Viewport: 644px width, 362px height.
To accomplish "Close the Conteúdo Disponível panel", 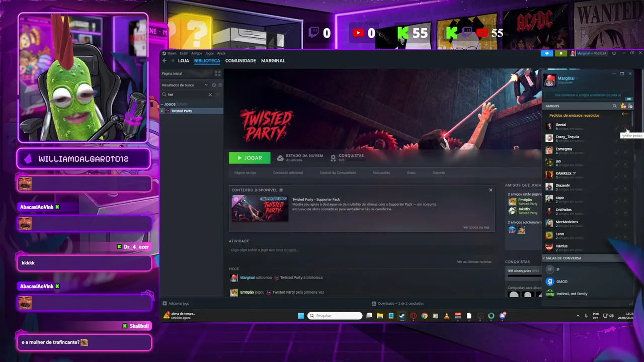I will coord(491,190).
